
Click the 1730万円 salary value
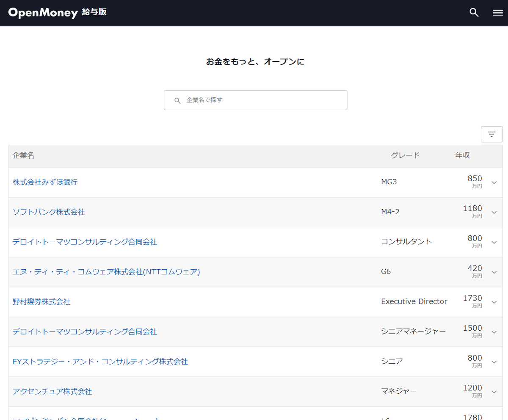[x=472, y=301]
